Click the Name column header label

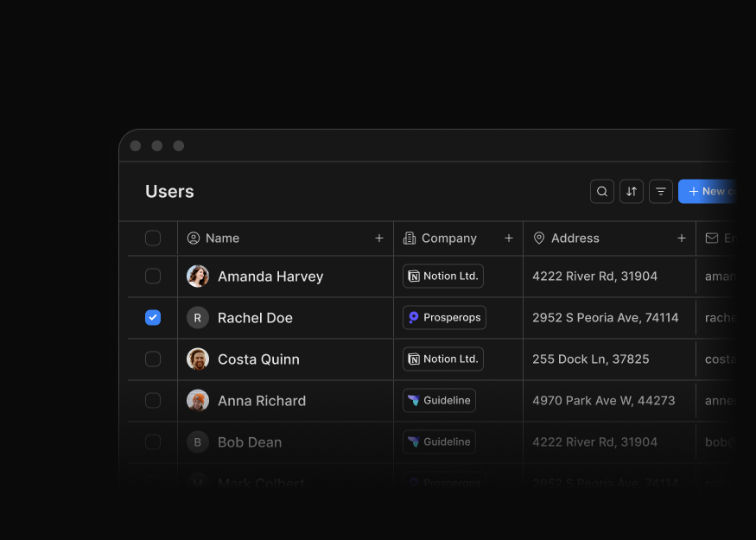(x=222, y=238)
